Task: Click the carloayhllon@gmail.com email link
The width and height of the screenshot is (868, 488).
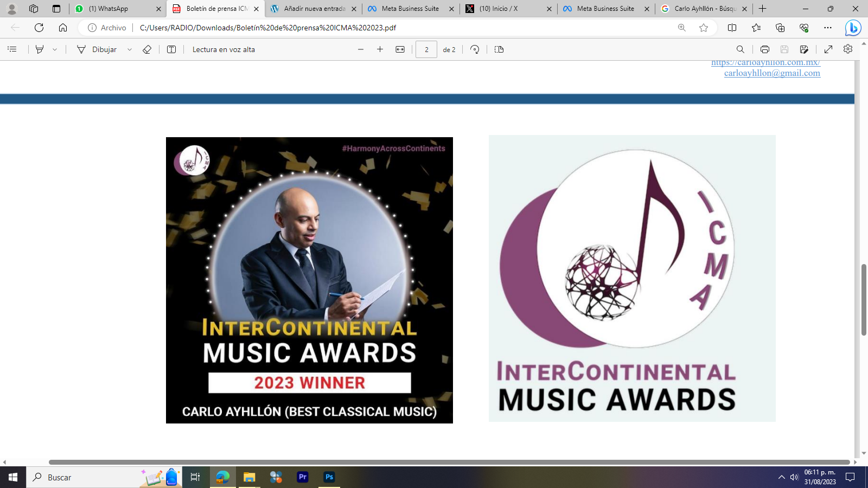Action: click(772, 73)
